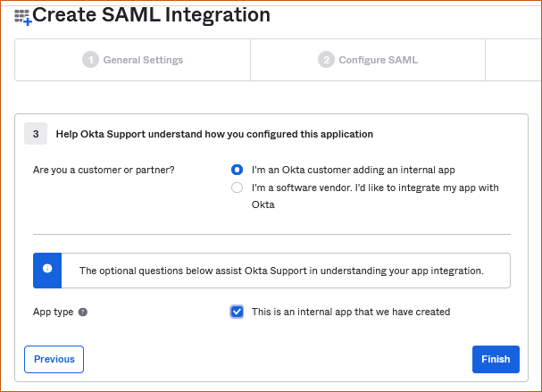This screenshot has height=392, width=542.
Task: Click the step 1 circle number icon
Action: (90, 60)
